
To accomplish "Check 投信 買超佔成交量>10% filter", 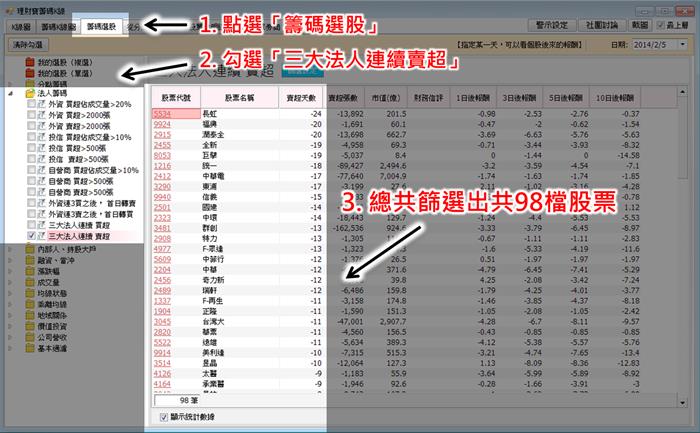I will point(31,137).
